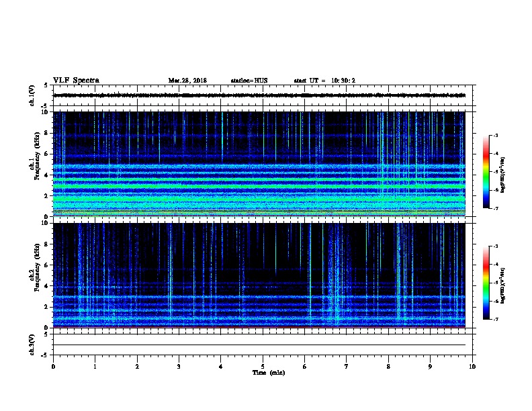Click the log(PSD) label beside ch.1 color bar
The height and width of the screenshot is (411, 532).
click(x=502, y=175)
